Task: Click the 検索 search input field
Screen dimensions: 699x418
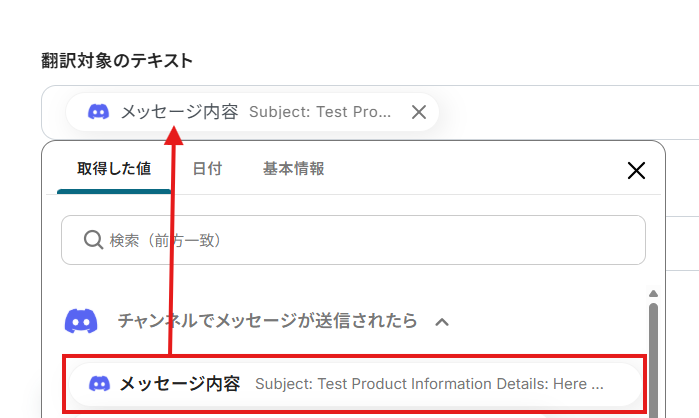Action: (370, 240)
